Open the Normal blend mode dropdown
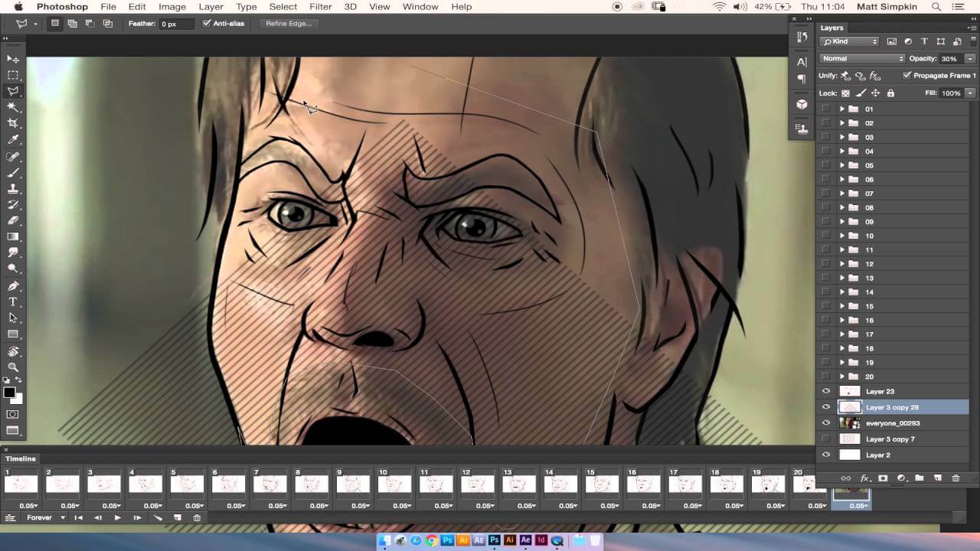This screenshot has width=980, height=551. 862,59
